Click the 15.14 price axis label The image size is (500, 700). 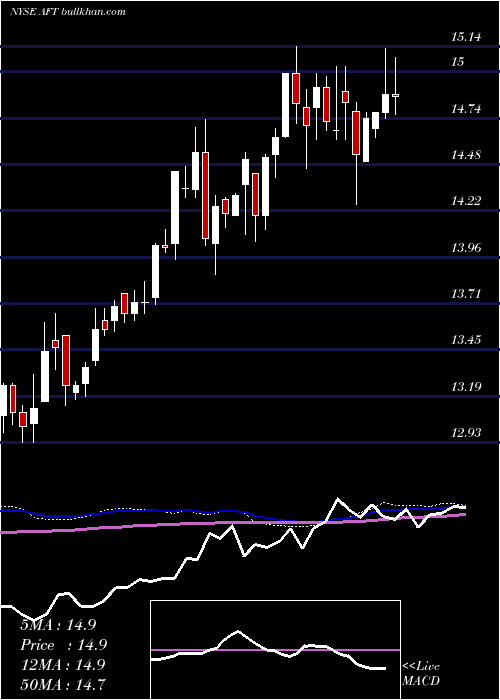466,37
